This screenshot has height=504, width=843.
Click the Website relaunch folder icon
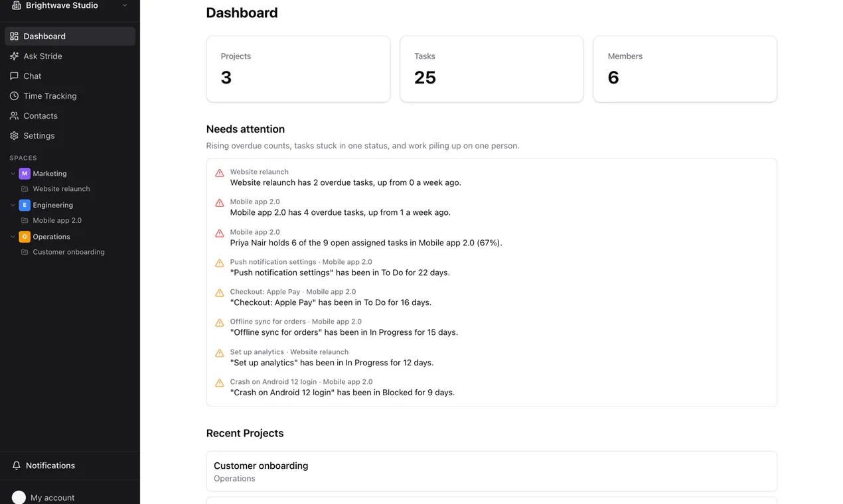pyautogui.click(x=25, y=189)
